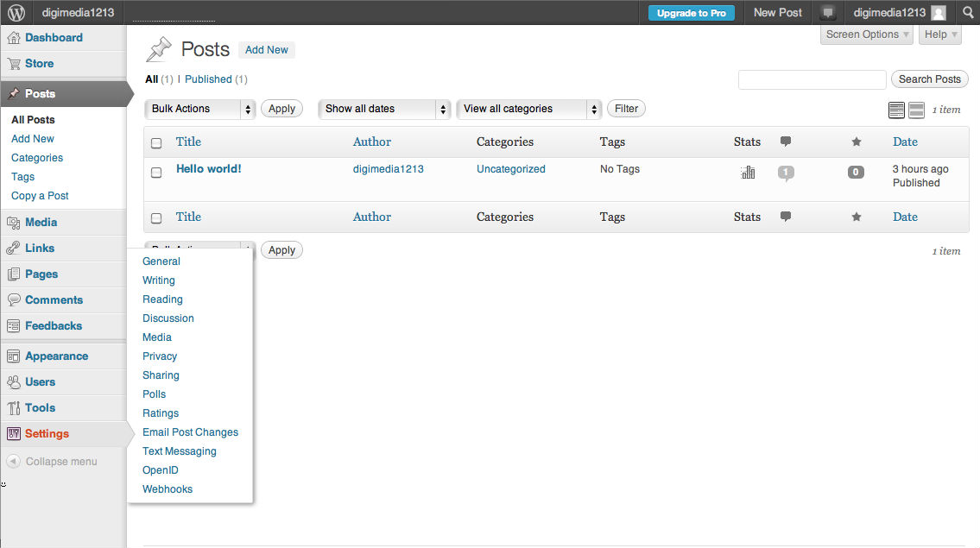Select Webhooks in Settings submenu
The height and width of the screenshot is (548, 980).
pyautogui.click(x=168, y=489)
